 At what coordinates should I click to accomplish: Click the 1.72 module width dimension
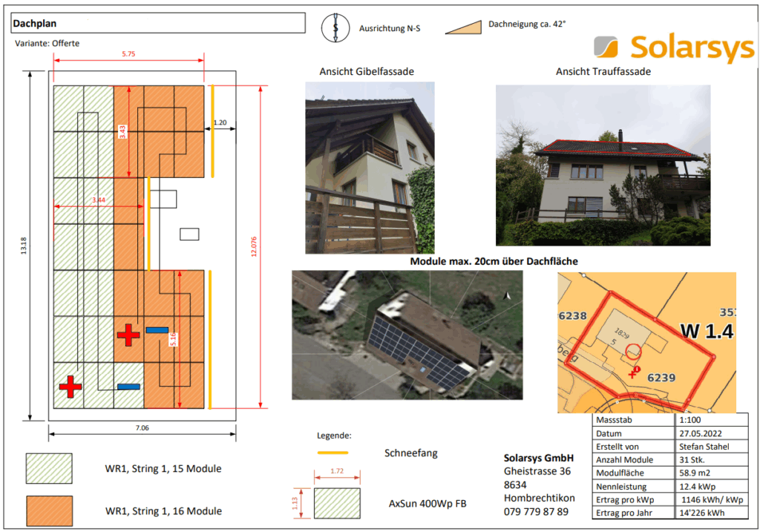337,471
